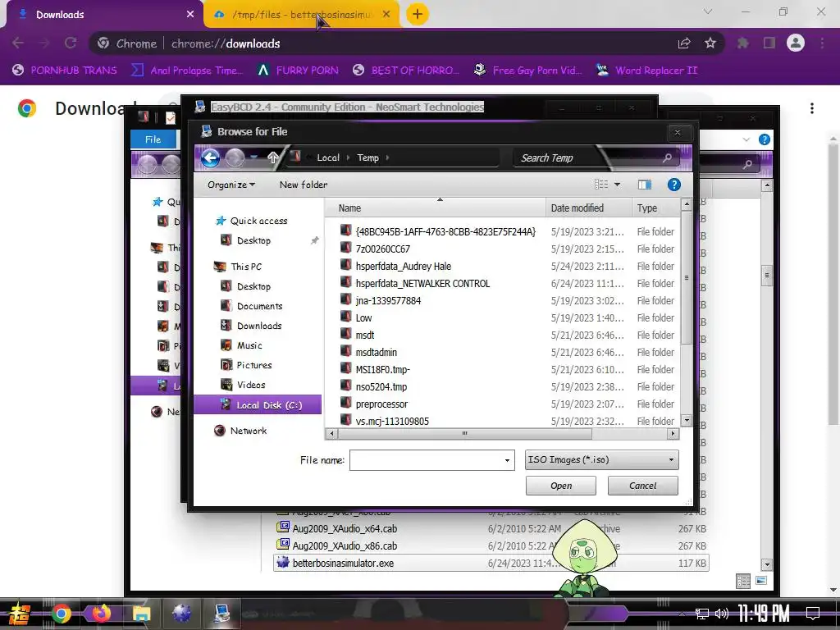
Task: Open the view options dropdown arrow
Action: 617,185
